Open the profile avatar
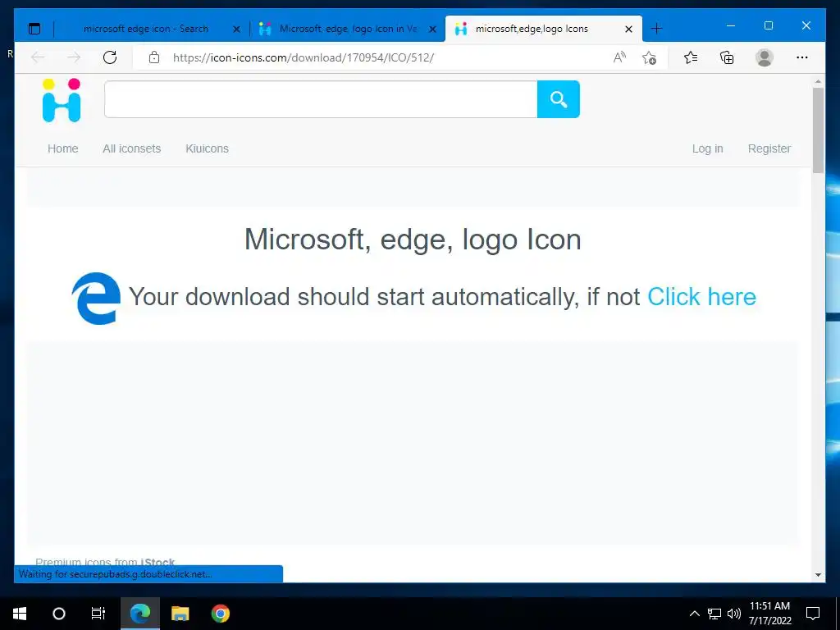This screenshot has height=630, width=840. 765,57
